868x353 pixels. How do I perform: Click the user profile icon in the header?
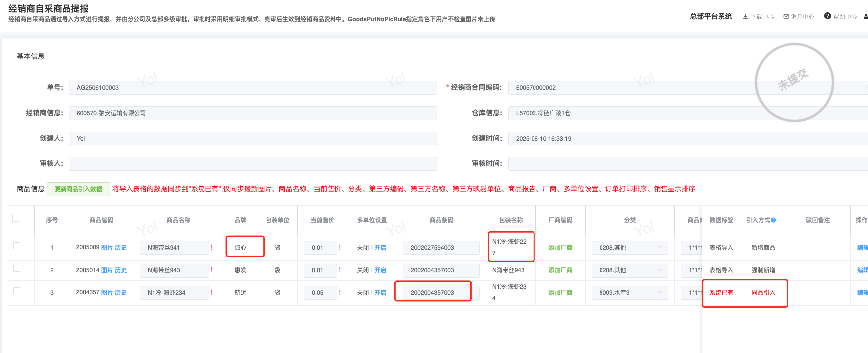click(x=866, y=17)
